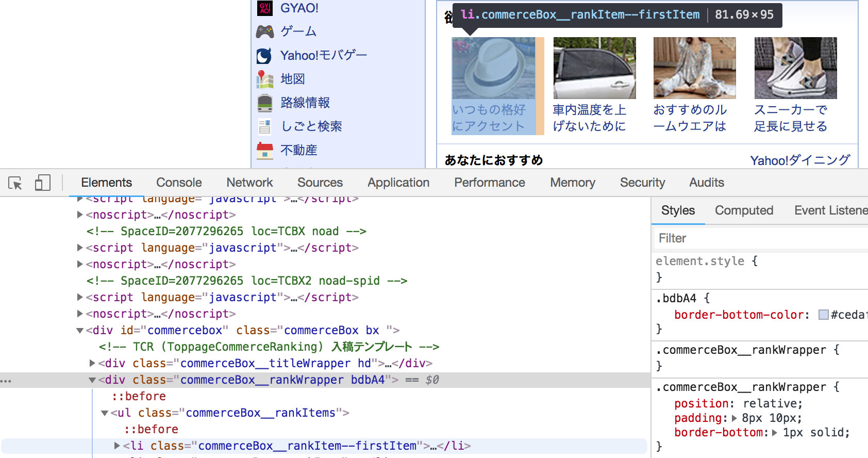Select the Event Listeners sidebar tab
Screen dimensions: 868x458
click(x=831, y=210)
